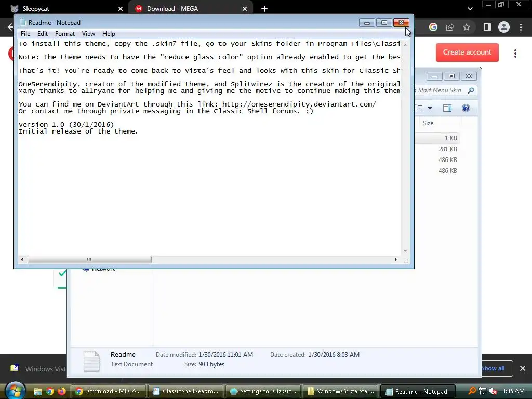532x399 pixels.
Task: Click the 8:06 AM taskbar clock
Action: tap(513, 391)
